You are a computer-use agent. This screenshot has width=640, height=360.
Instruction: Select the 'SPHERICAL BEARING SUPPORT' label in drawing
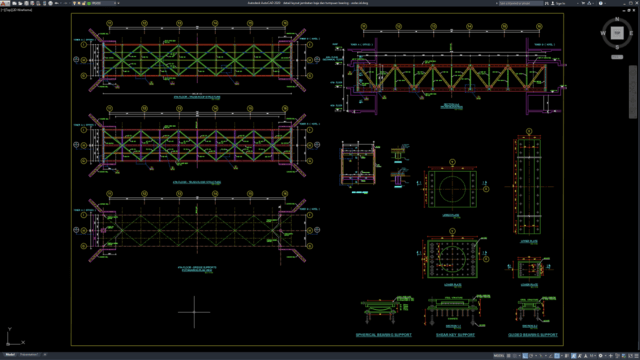[x=384, y=335]
